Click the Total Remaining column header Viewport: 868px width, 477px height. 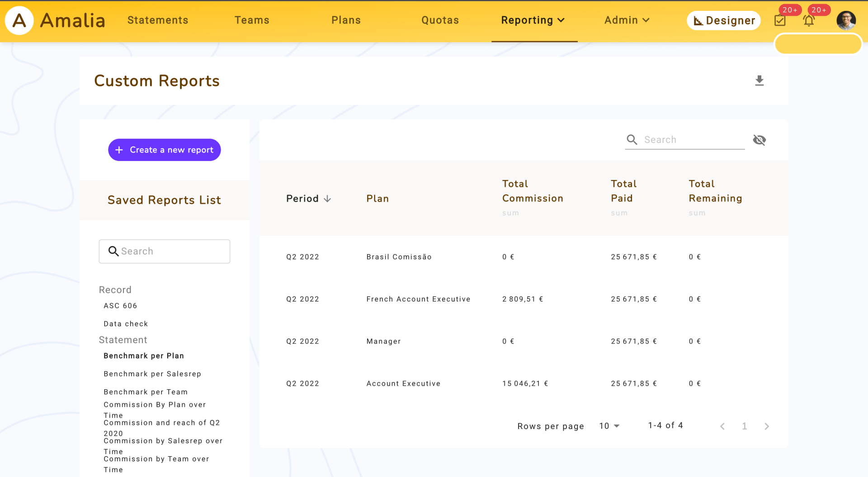pos(715,191)
